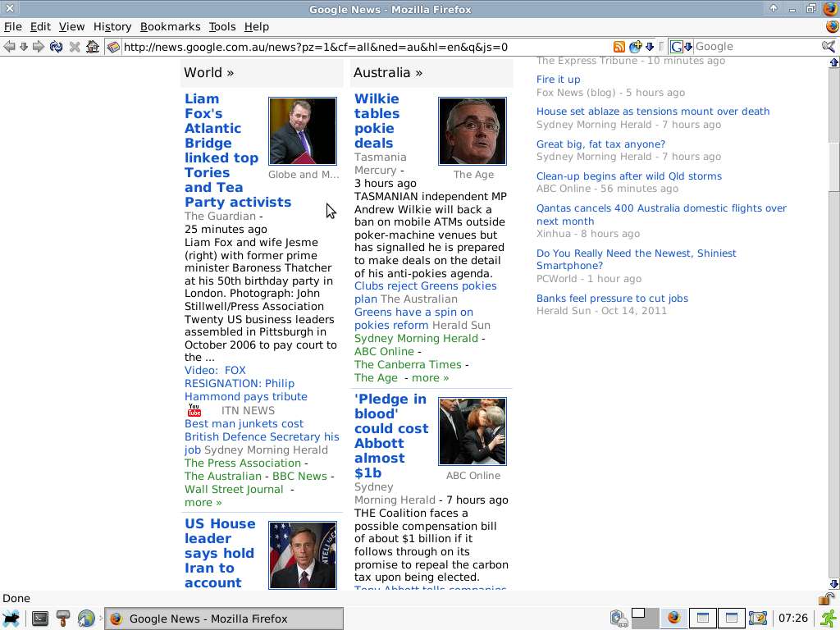Open the bookmark dropdown arrow in URL bar
The image size is (840, 630).
click(650, 47)
